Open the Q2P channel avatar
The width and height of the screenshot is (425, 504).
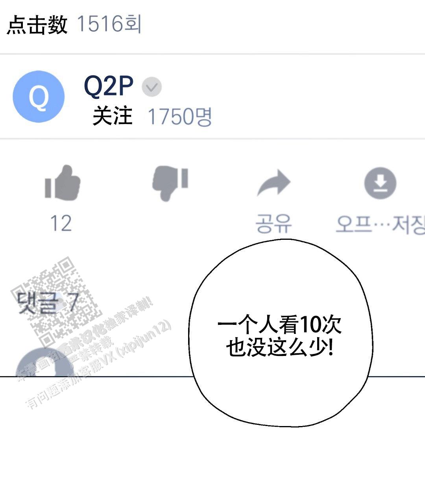(39, 96)
